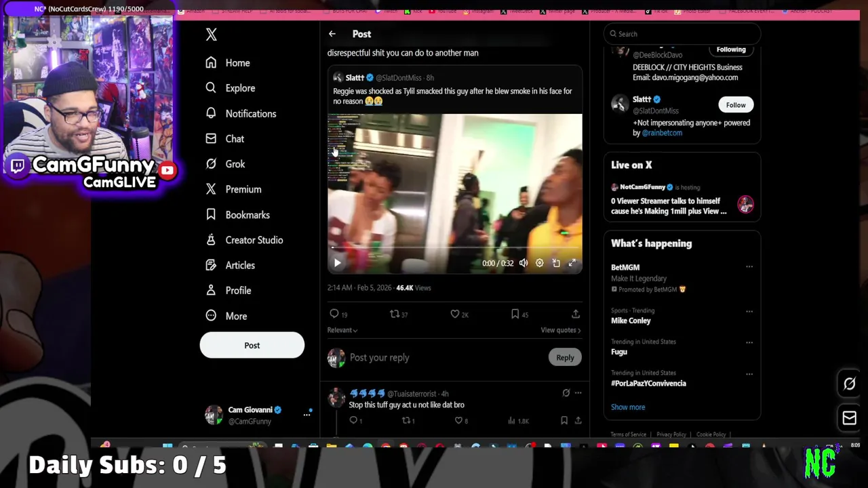Share the post via the upload icon
The image size is (868, 488).
576,314
